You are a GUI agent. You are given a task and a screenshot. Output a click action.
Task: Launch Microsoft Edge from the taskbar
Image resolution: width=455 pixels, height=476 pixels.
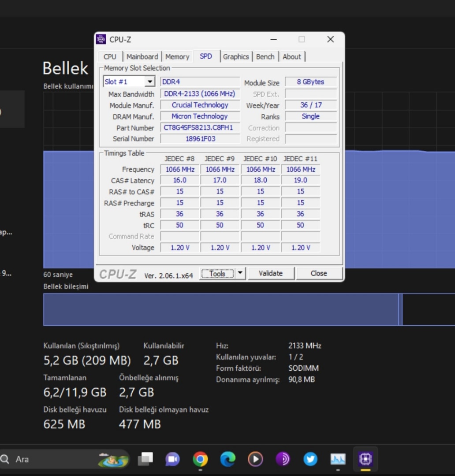tap(227, 459)
